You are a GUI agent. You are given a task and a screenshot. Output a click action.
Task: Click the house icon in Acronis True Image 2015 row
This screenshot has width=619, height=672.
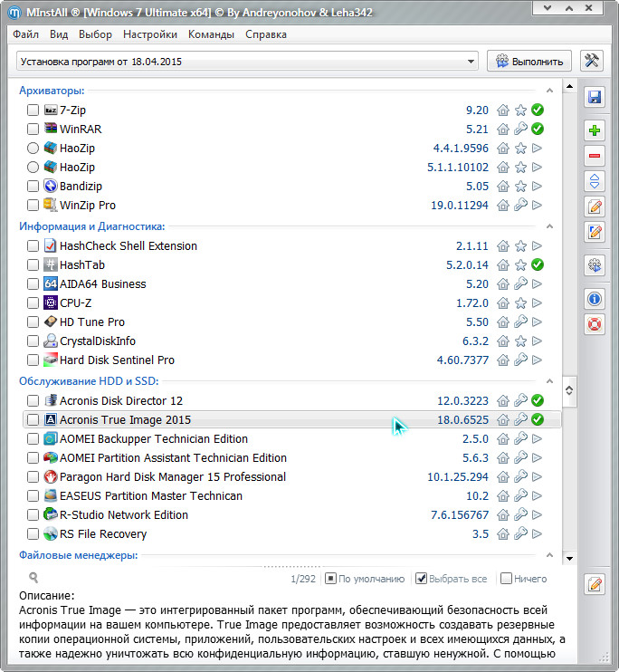click(x=503, y=419)
